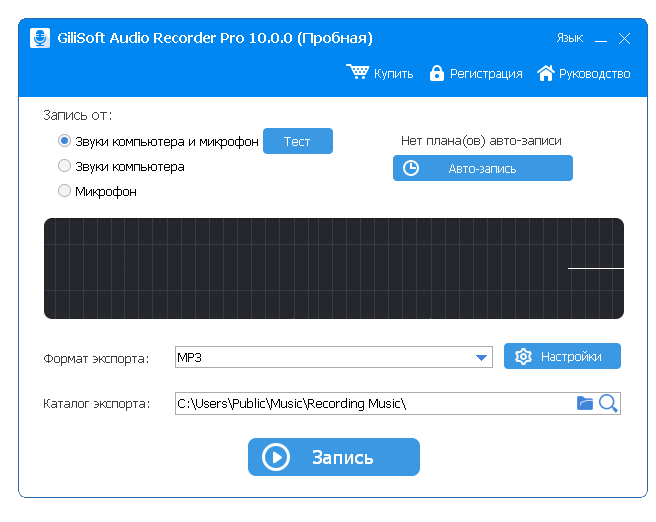
Task: Click the Каталог экспорта path field
Action: click(370, 403)
